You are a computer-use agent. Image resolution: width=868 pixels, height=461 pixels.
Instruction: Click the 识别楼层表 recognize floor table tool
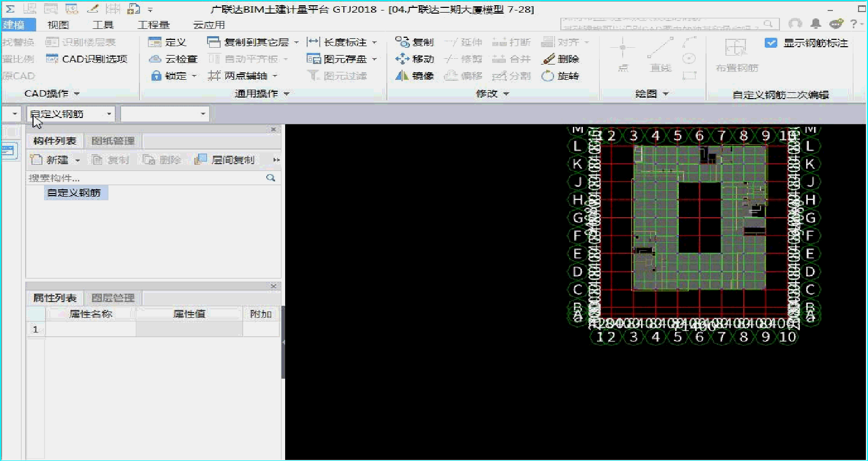(80, 42)
